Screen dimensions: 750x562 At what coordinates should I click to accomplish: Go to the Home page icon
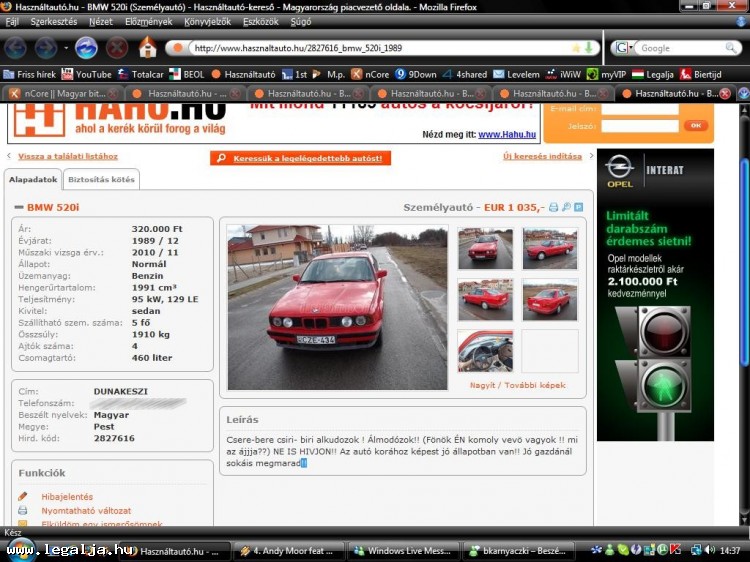tap(147, 47)
